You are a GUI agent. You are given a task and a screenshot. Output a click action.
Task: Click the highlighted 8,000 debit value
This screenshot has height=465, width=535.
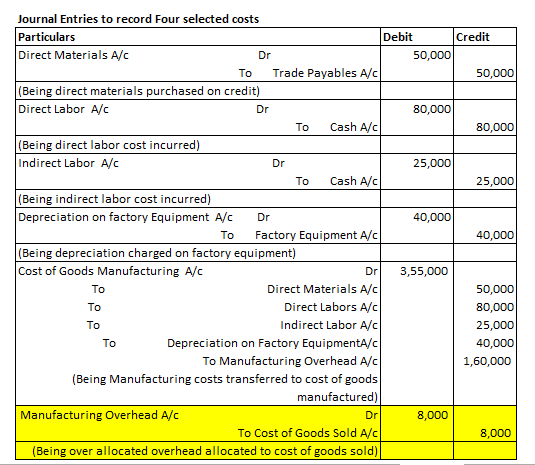432,415
